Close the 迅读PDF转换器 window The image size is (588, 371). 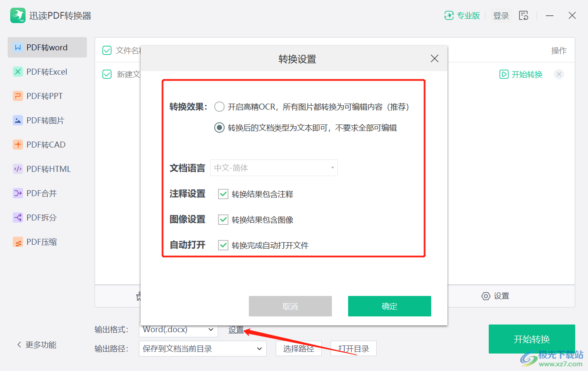click(572, 15)
